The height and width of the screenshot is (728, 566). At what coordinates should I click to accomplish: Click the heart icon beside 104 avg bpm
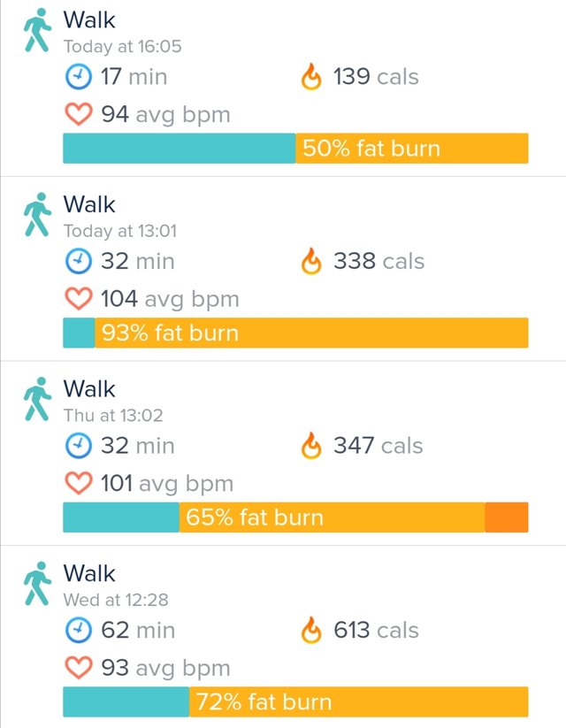click(79, 298)
